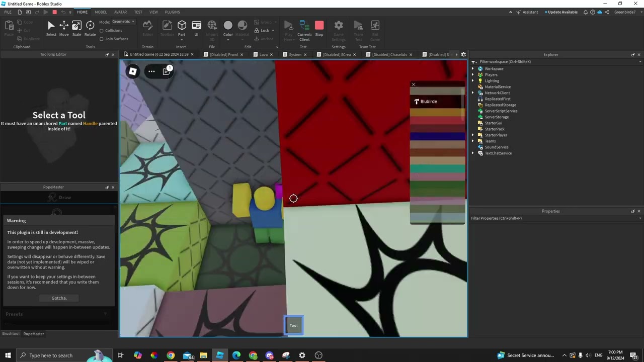644x362 pixels.
Task: Click the Draw button in RopeMaster
Action: pyautogui.click(x=59, y=198)
